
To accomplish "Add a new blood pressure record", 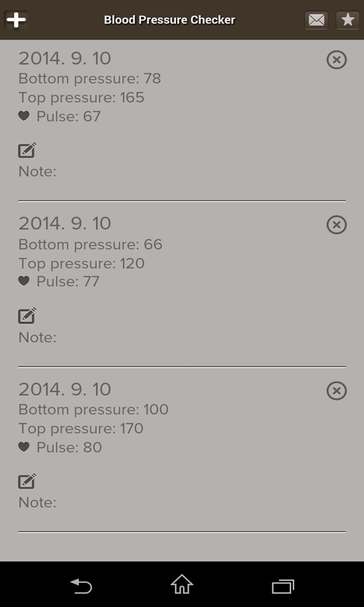I will [x=16, y=20].
